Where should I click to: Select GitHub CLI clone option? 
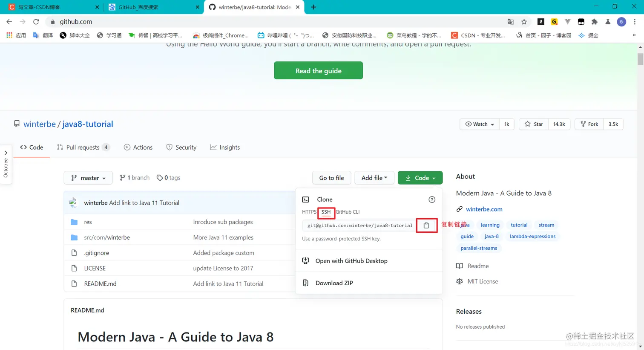[348, 212]
